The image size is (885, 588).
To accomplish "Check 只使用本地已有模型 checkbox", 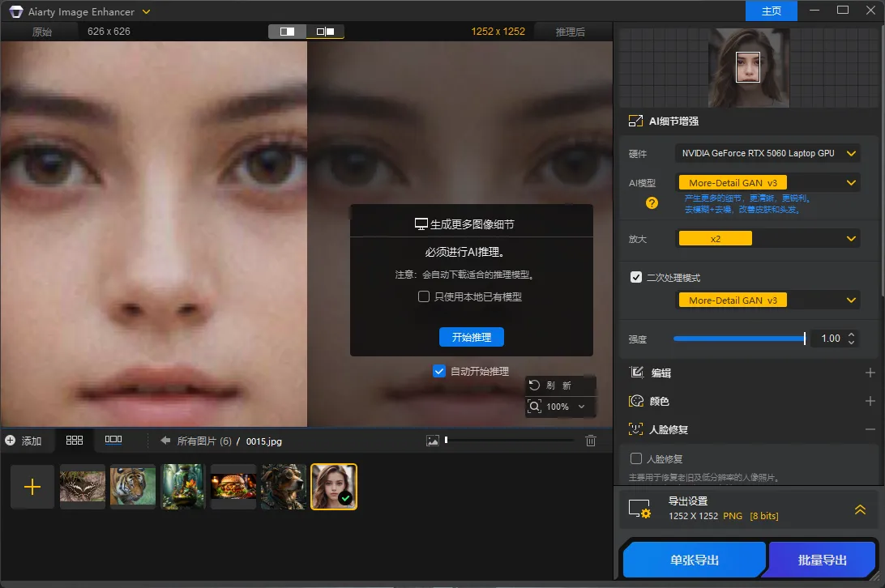I will [x=424, y=296].
